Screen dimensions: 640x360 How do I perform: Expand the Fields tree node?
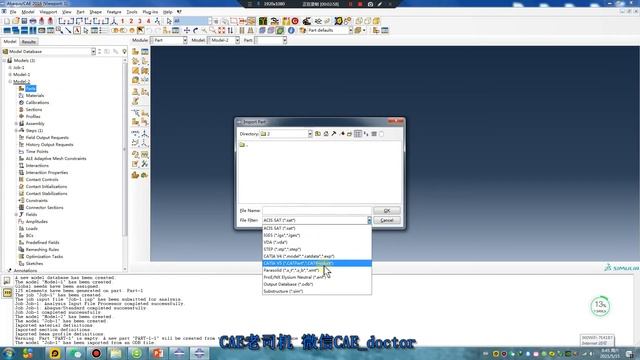pos(16,214)
